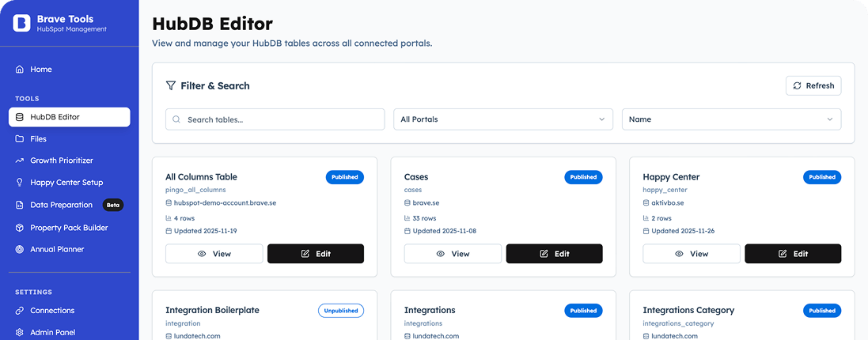The height and width of the screenshot is (340, 868).
Task: View the Cases table
Action: [453, 254]
